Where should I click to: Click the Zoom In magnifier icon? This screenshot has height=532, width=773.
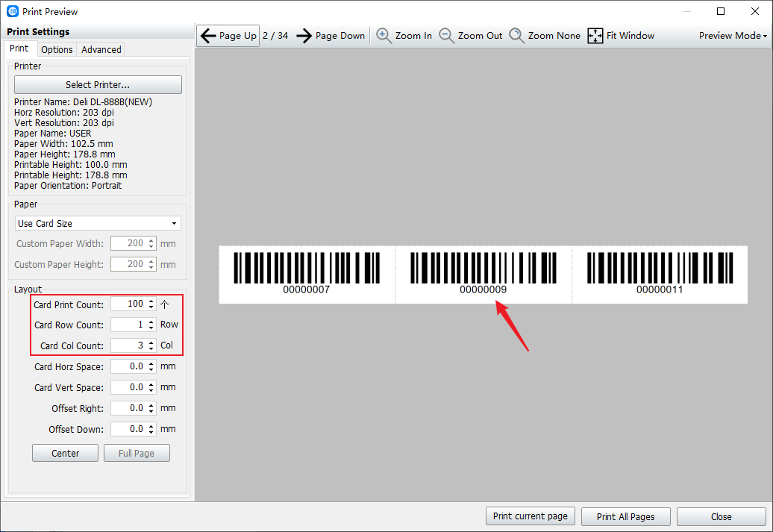point(384,36)
